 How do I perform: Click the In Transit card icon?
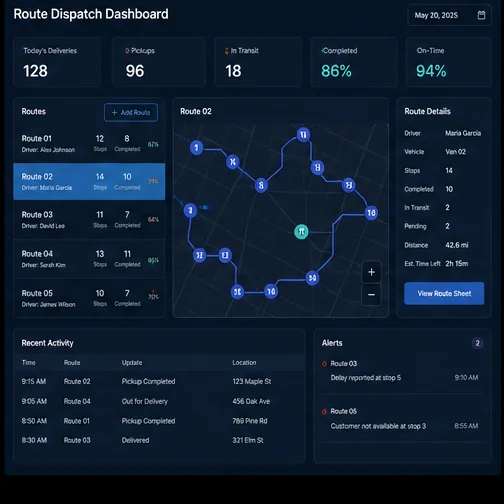(x=227, y=51)
